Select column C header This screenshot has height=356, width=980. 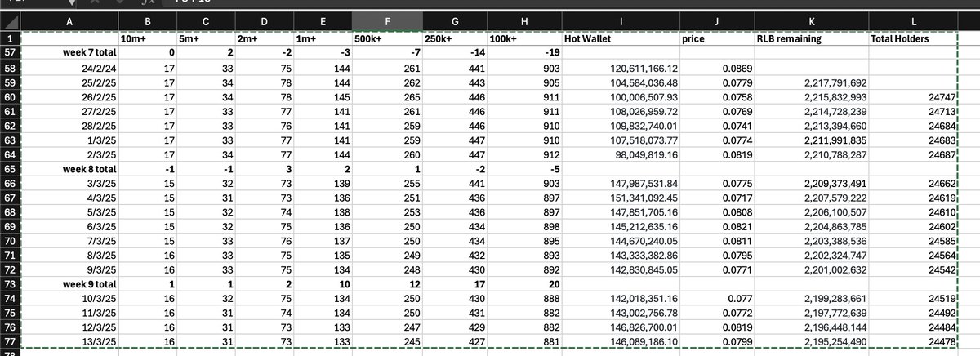pyautogui.click(x=204, y=20)
